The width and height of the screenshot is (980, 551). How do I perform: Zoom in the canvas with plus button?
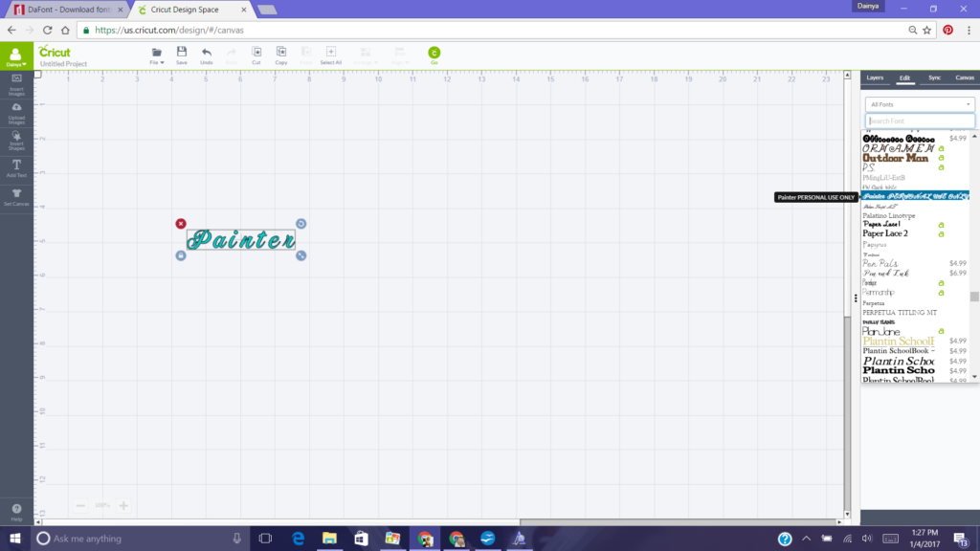click(123, 505)
